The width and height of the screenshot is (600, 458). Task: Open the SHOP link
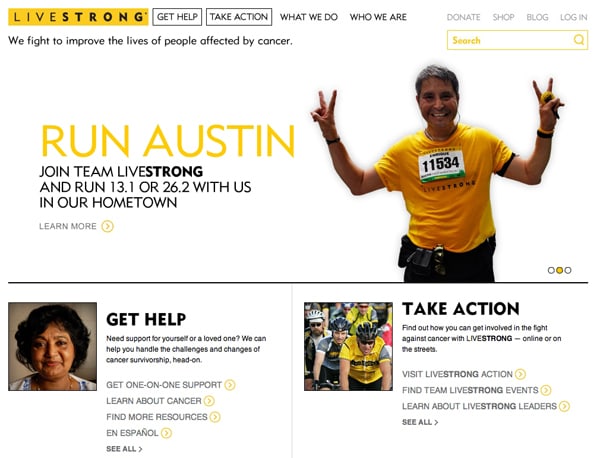[503, 17]
